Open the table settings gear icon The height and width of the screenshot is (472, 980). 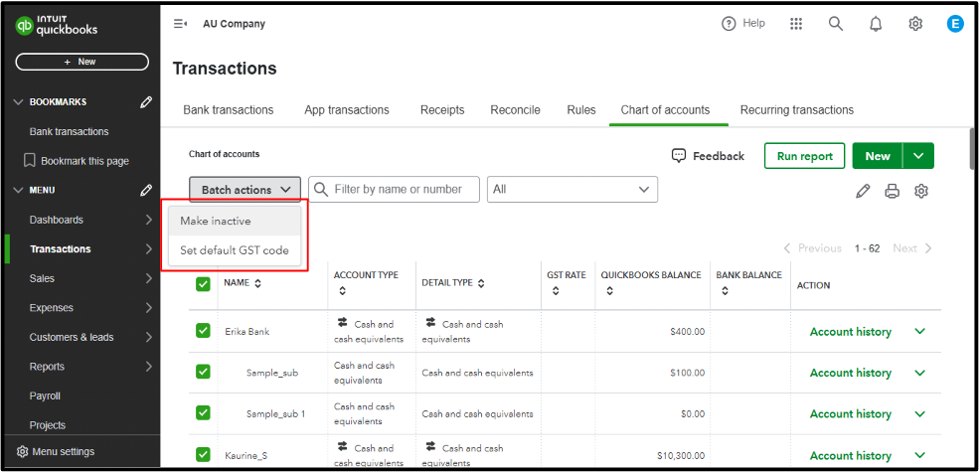point(921,191)
